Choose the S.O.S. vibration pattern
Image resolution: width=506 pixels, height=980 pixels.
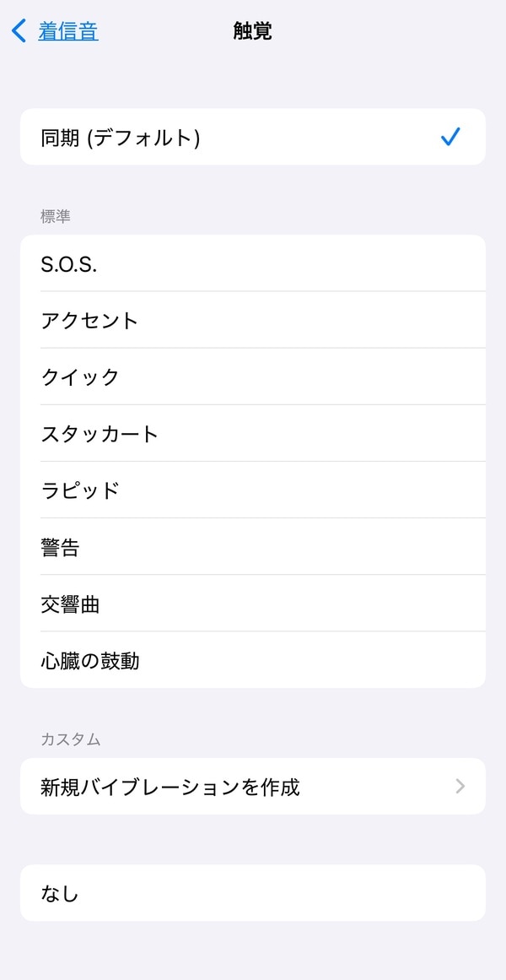tap(69, 264)
